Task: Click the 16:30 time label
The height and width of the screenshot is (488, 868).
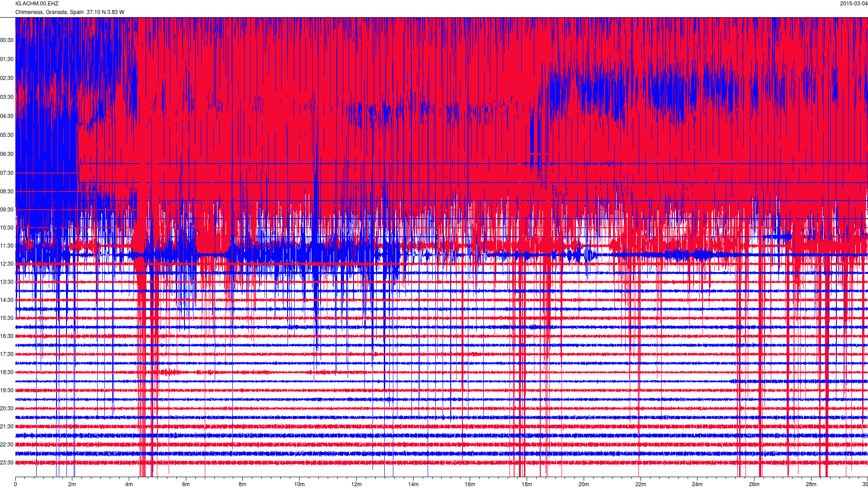Action: coord(7,336)
